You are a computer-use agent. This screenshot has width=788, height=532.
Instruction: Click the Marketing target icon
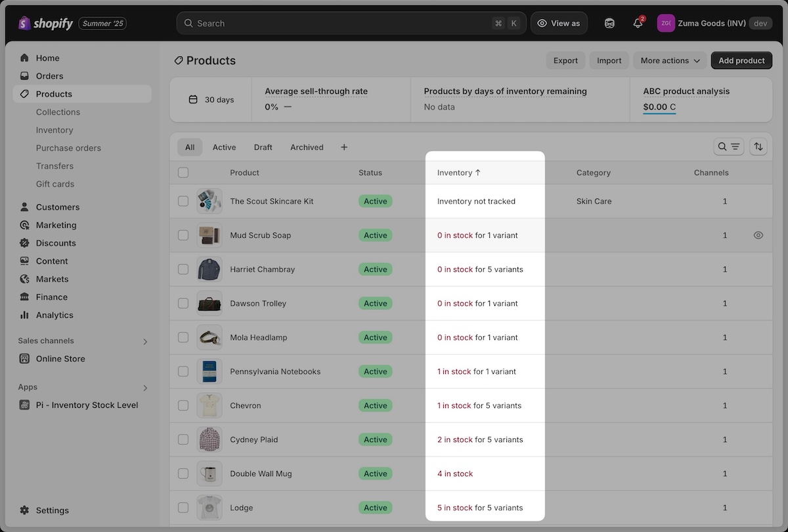(x=24, y=225)
